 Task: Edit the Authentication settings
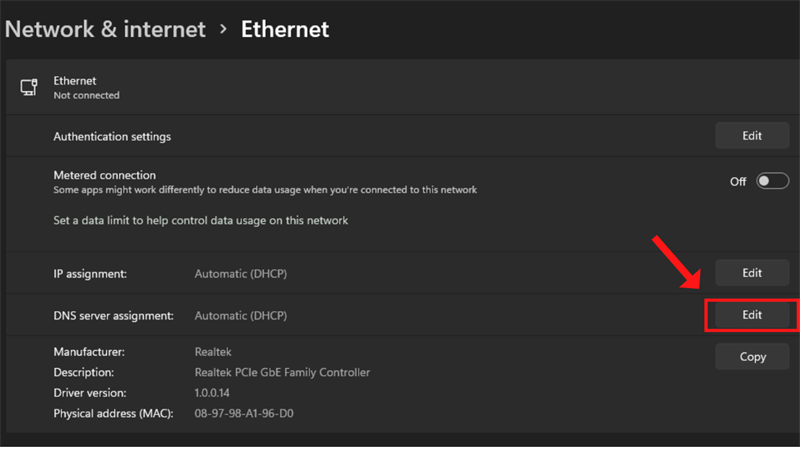752,136
